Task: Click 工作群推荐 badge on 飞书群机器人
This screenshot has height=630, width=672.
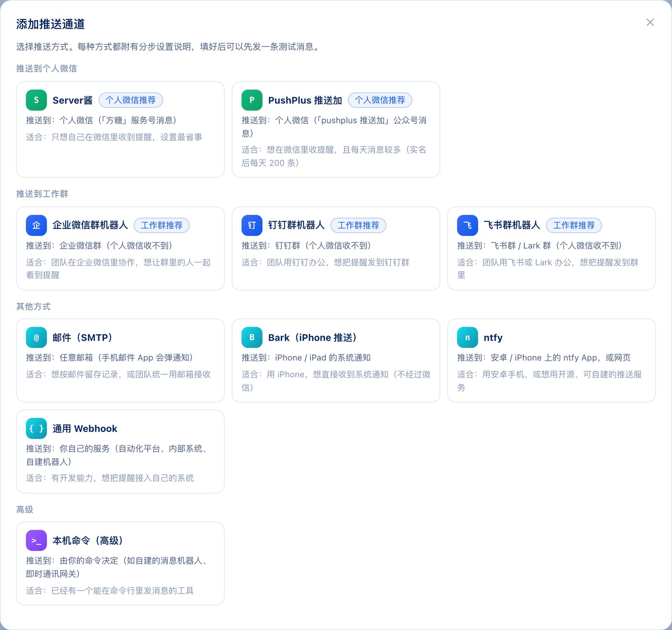Action: tap(574, 225)
